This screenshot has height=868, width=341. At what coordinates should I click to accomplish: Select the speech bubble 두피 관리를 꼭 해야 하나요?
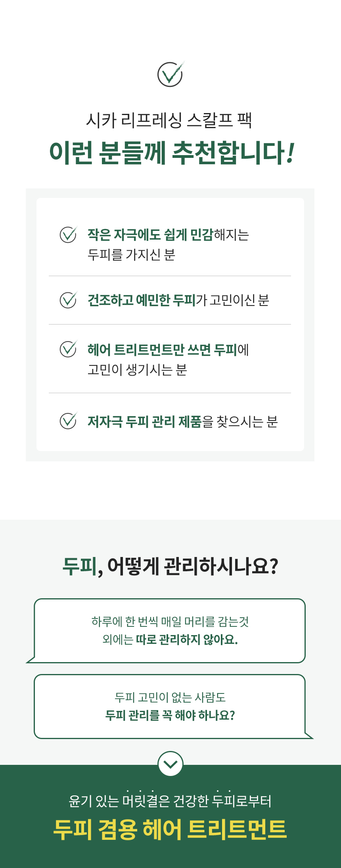point(170,707)
